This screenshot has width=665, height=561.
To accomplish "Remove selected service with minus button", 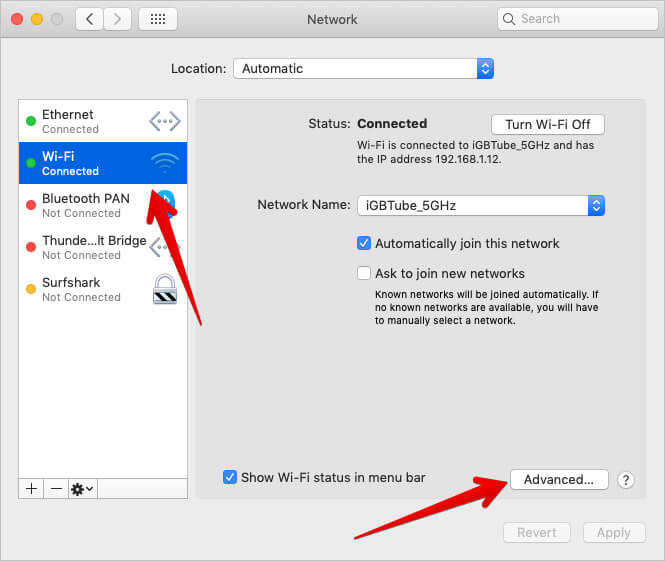I will point(56,489).
